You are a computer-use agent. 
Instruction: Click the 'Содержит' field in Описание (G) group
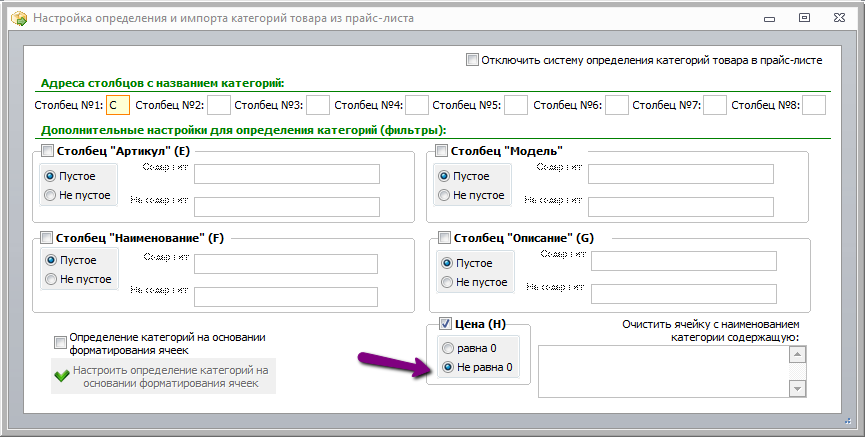coord(684,261)
